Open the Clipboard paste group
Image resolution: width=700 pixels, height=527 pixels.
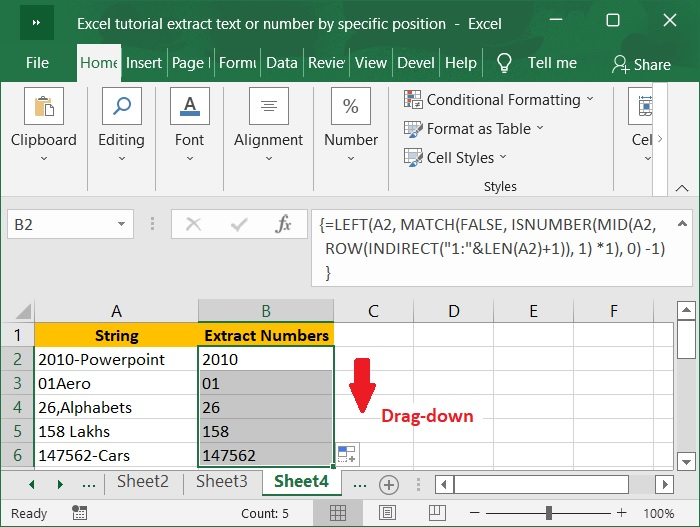tap(43, 125)
